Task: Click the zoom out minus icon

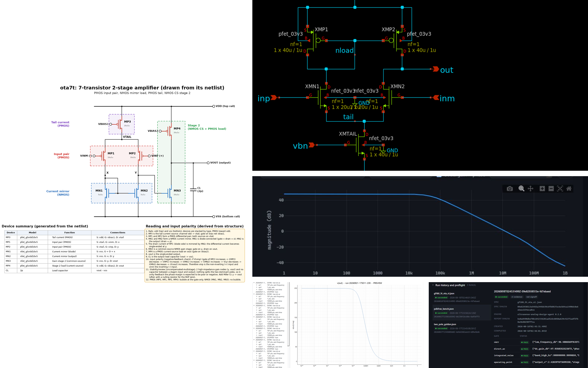Action: point(551,188)
